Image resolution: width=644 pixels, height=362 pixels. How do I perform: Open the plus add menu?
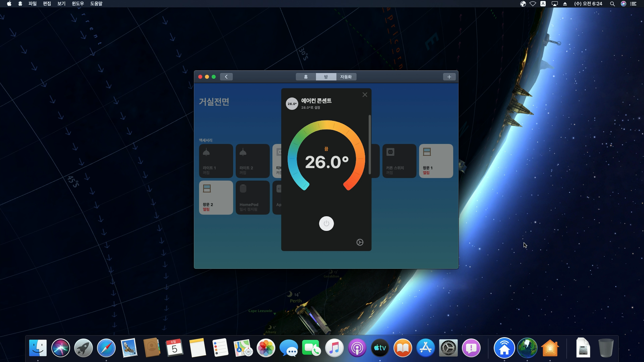(449, 77)
